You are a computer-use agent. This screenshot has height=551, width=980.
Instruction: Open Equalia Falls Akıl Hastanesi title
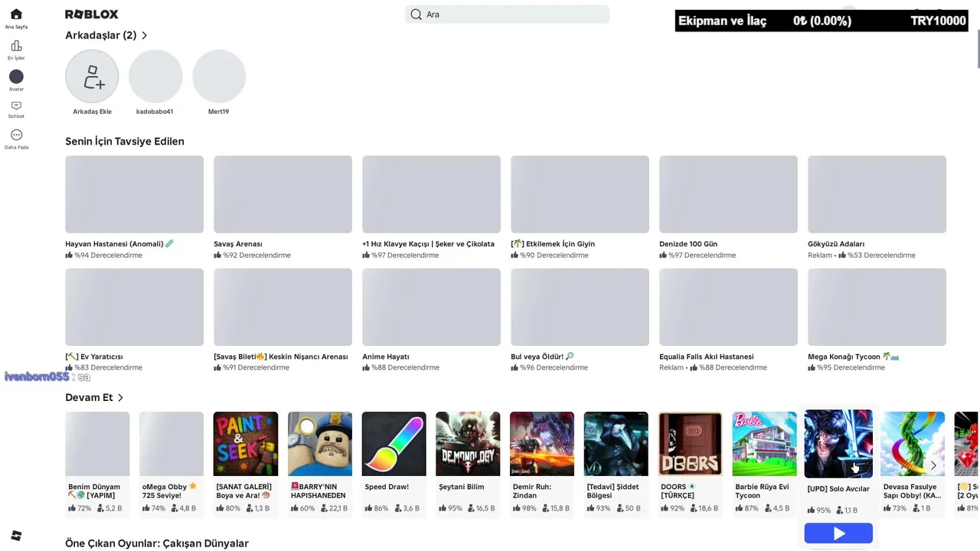coord(707,357)
